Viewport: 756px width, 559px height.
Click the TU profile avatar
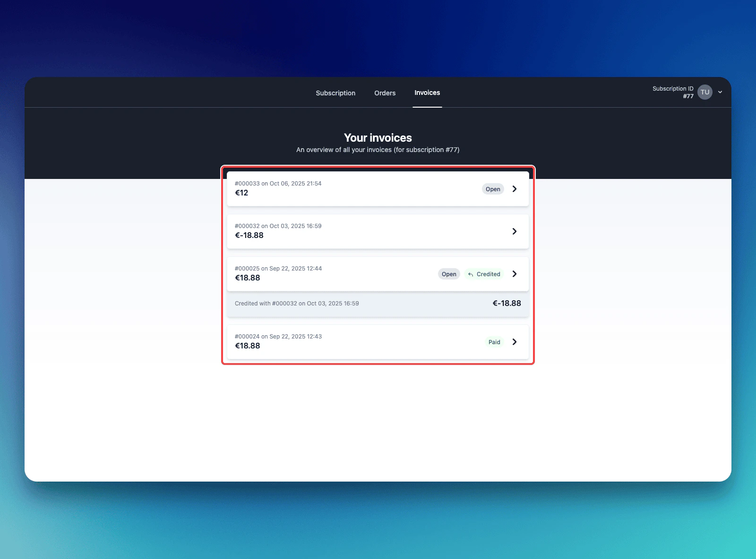(705, 92)
